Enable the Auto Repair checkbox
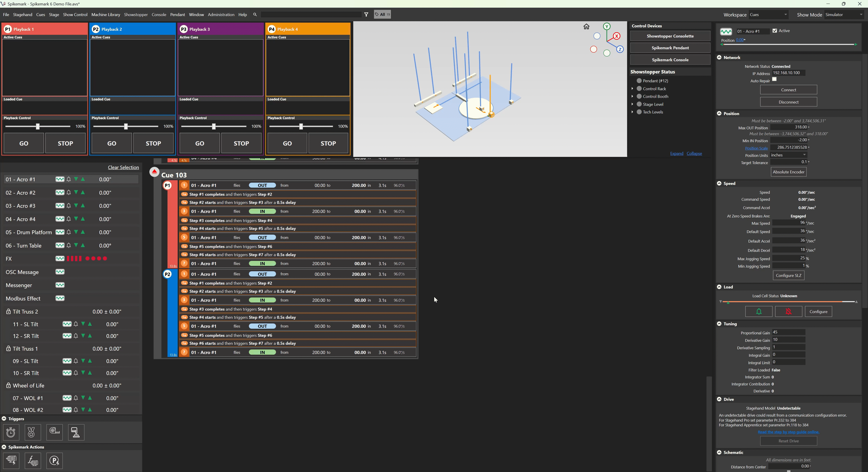868x472 pixels. click(774, 79)
